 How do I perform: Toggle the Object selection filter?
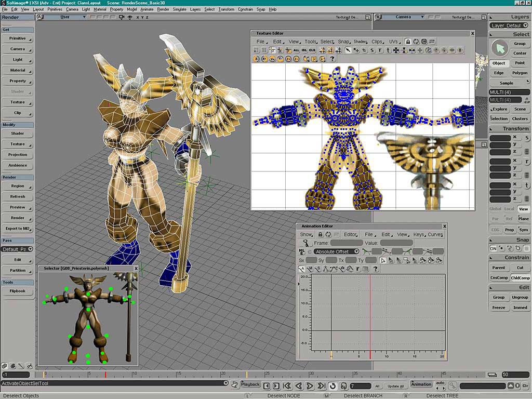[x=499, y=63]
